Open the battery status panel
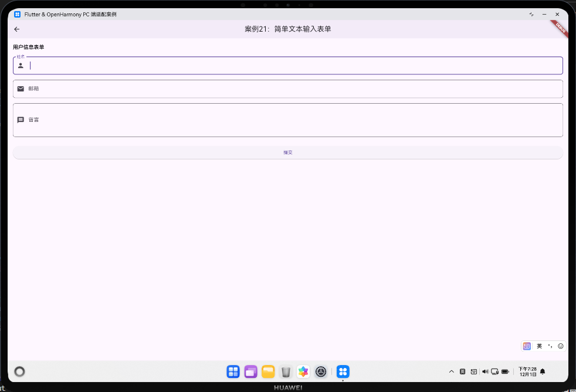This screenshot has width=576, height=392. click(505, 371)
